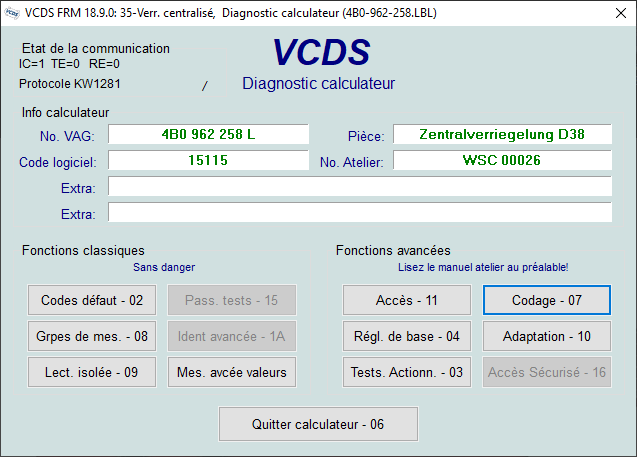
Task: Click the No. VAG: label
Action: (x=67, y=136)
